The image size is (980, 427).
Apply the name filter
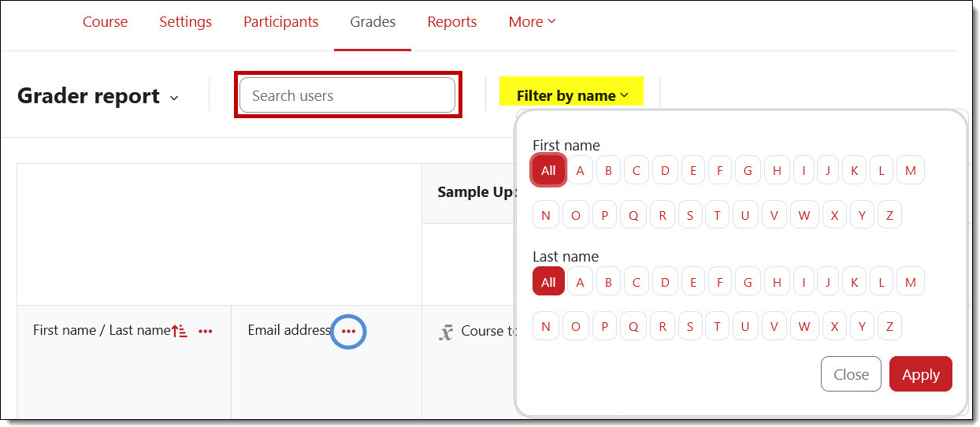click(x=920, y=374)
